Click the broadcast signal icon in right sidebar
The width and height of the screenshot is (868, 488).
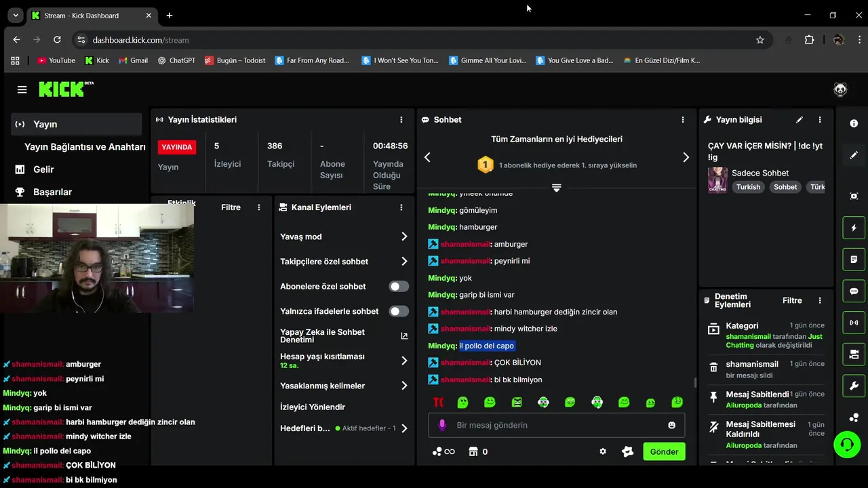(x=854, y=323)
